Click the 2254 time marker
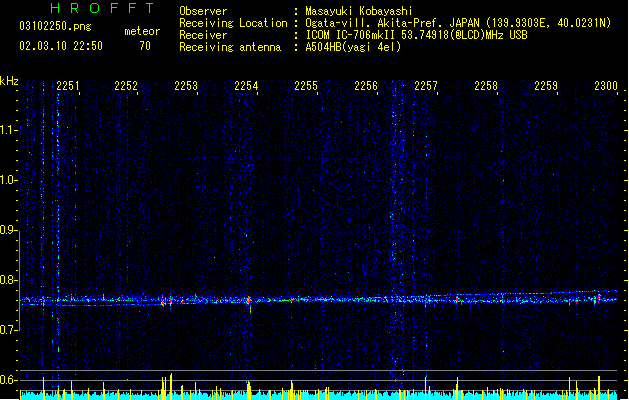Image resolution: width=629 pixels, height=400 pixels. coord(246,86)
